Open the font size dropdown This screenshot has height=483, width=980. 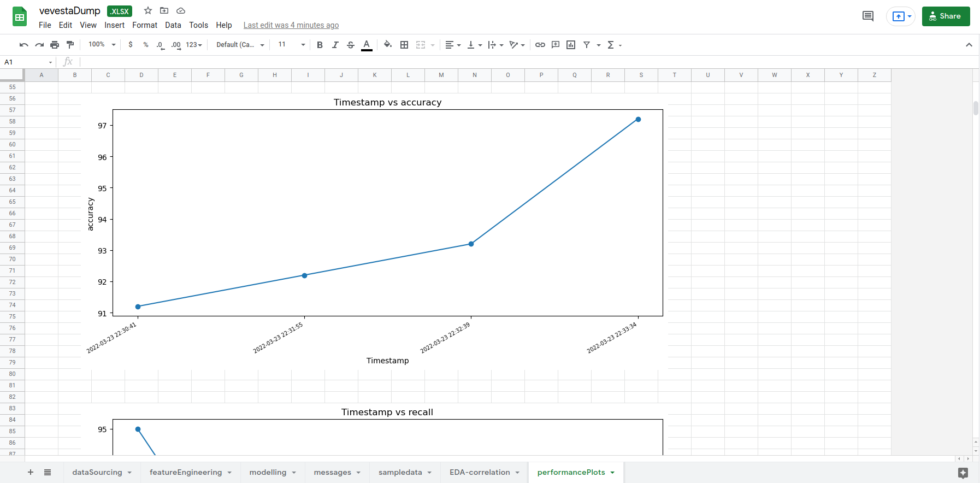[291, 45]
